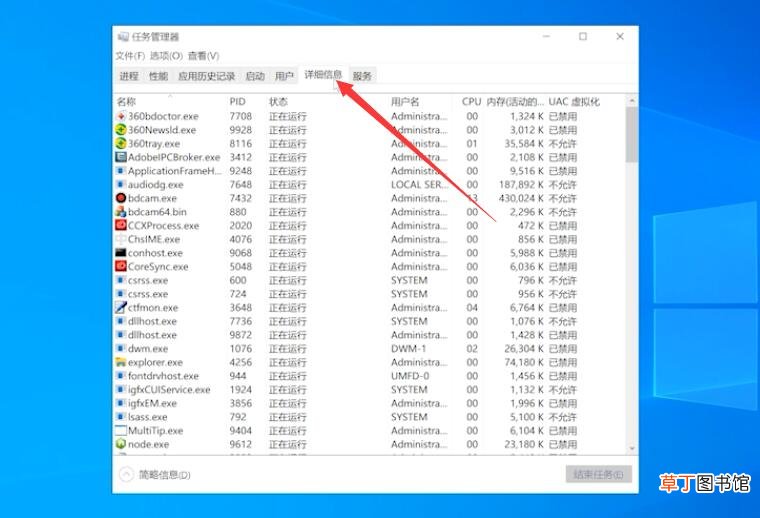Switch to the 应用历史记录 tab
This screenshot has height=518, width=760.
click(x=206, y=76)
